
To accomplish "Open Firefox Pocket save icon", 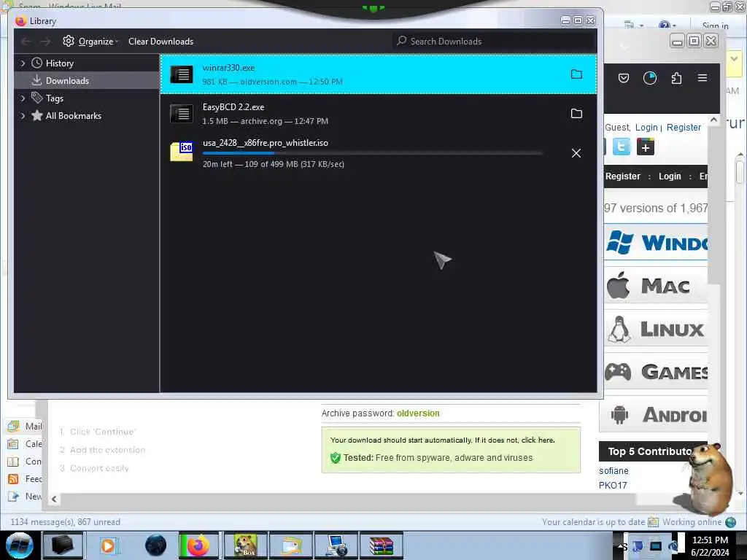I will [x=624, y=78].
